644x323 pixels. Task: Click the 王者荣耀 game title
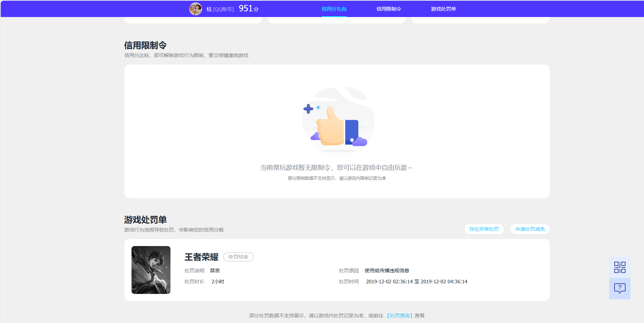(x=201, y=257)
